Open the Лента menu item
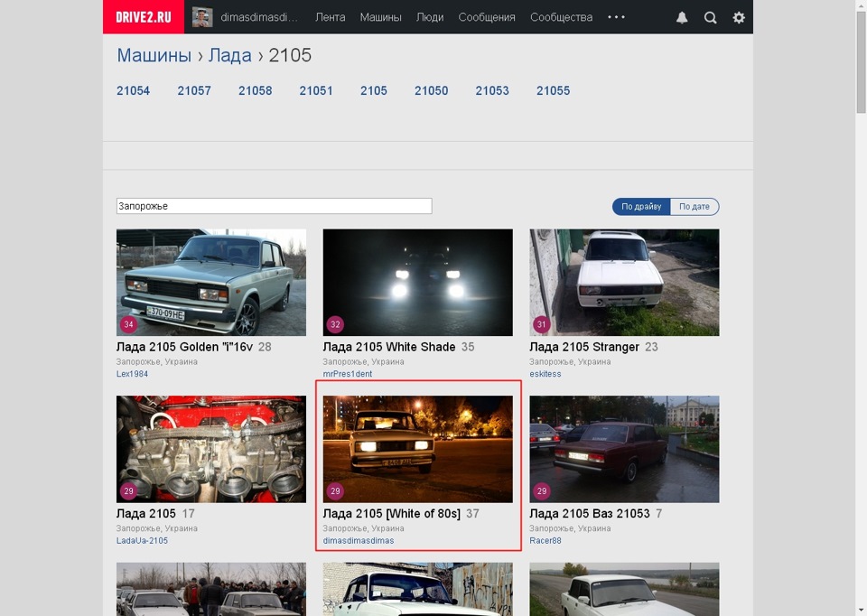 pyautogui.click(x=331, y=17)
